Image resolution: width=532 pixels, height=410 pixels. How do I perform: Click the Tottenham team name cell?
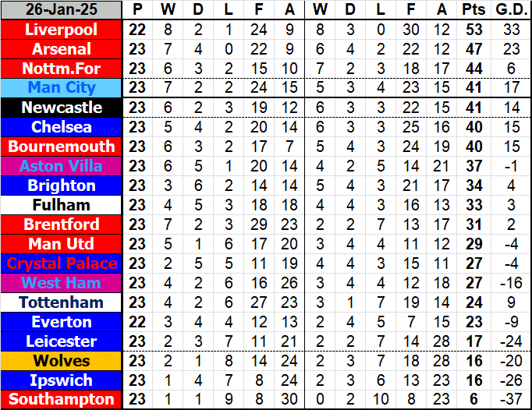(x=62, y=302)
